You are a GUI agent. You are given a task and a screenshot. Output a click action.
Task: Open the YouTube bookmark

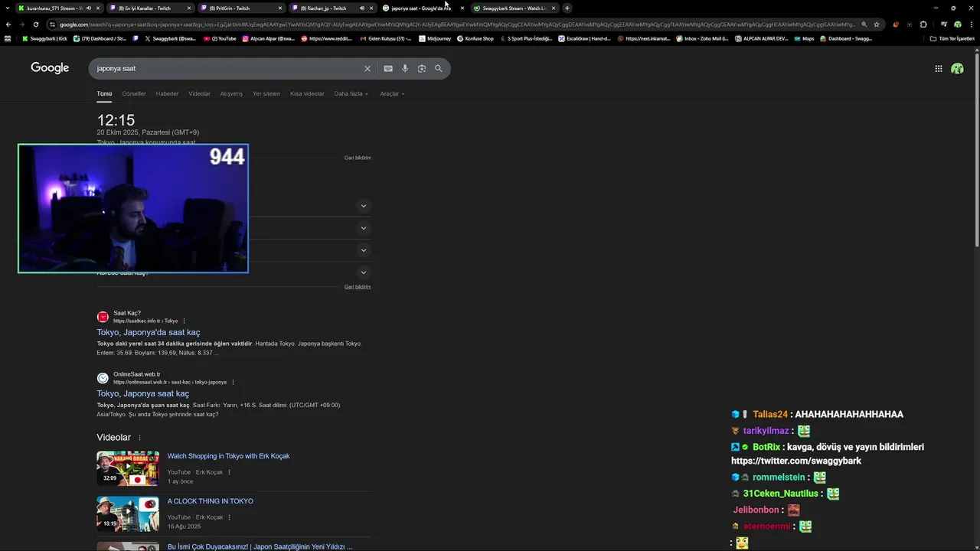pos(220,38)
